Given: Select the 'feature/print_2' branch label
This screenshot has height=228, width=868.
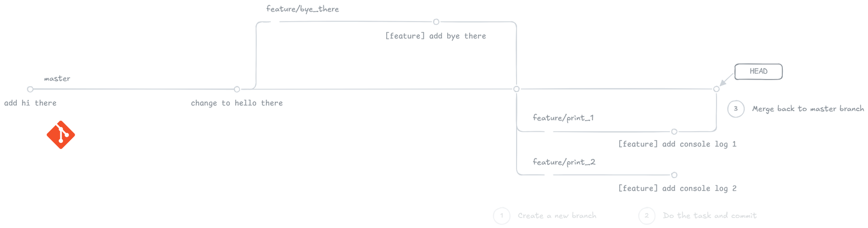Looking at the screenshot, I should click(x=564, y=162).
